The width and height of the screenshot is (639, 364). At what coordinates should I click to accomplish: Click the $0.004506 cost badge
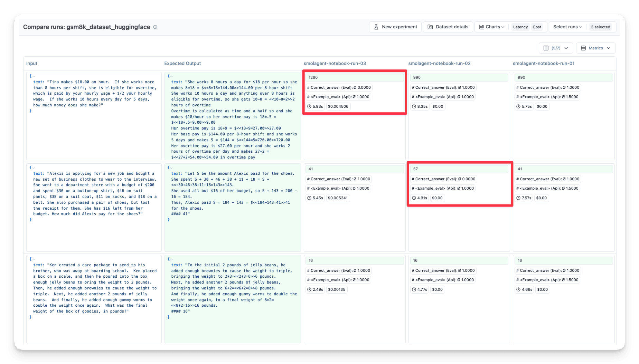tap(338, 106)
